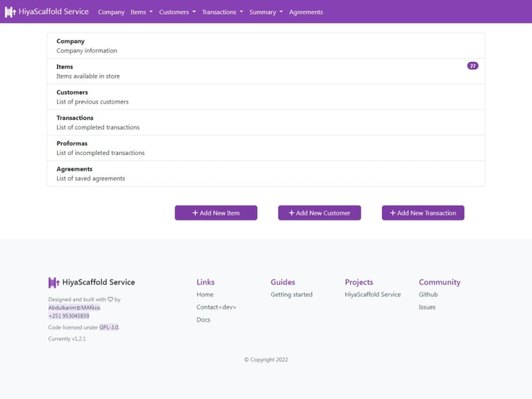Click the +251 953045859 phone link
This screenshot has width=532, height=399.
point(69,316)
